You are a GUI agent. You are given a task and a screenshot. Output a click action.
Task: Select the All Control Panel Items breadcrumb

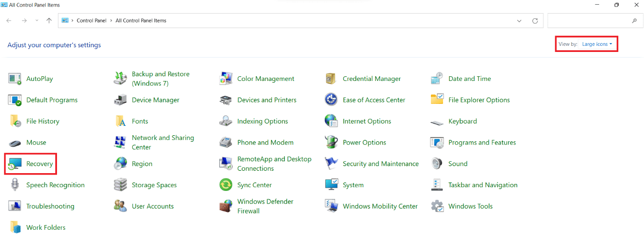click(141, 21)
